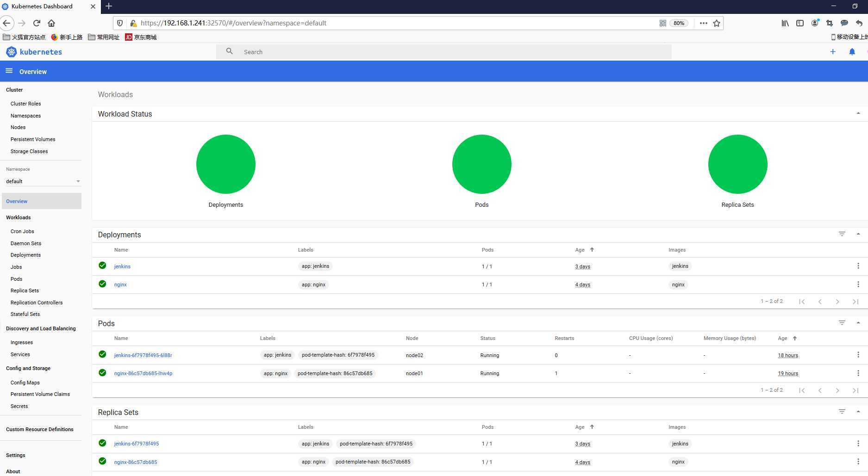Click the plus create resource icon

pos(832,52)
